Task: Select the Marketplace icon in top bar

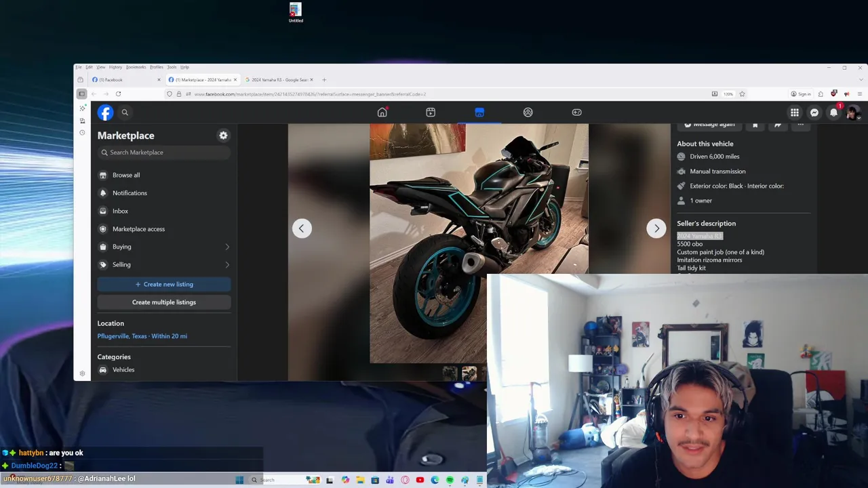Action: point(479,113)
